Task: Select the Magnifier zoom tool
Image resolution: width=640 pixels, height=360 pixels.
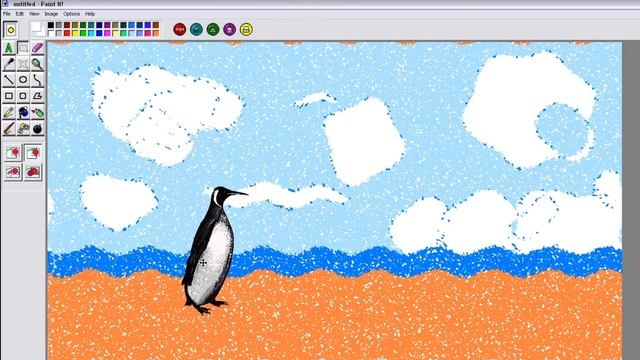Action: tap(37, 64)
